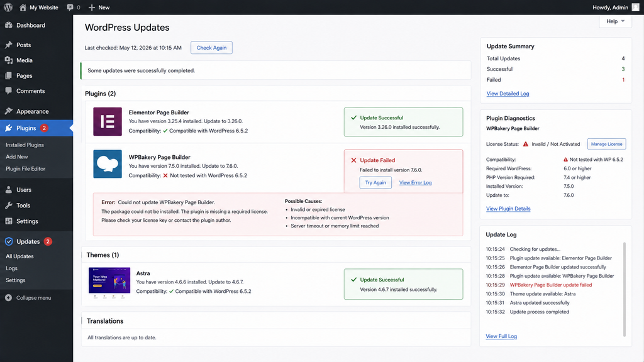Click the Failed count value 1
Screen dimensions: 644x362
(x=623, y=80)
